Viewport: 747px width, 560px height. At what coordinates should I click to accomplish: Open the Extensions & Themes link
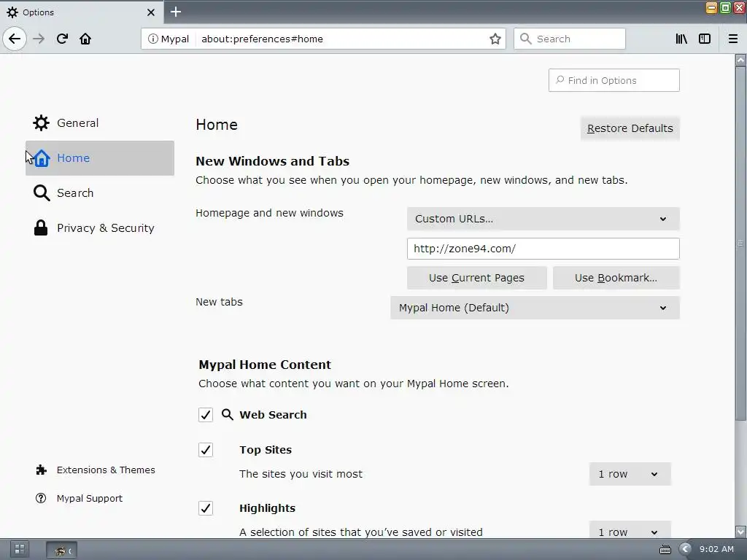(x=106, y=470)
